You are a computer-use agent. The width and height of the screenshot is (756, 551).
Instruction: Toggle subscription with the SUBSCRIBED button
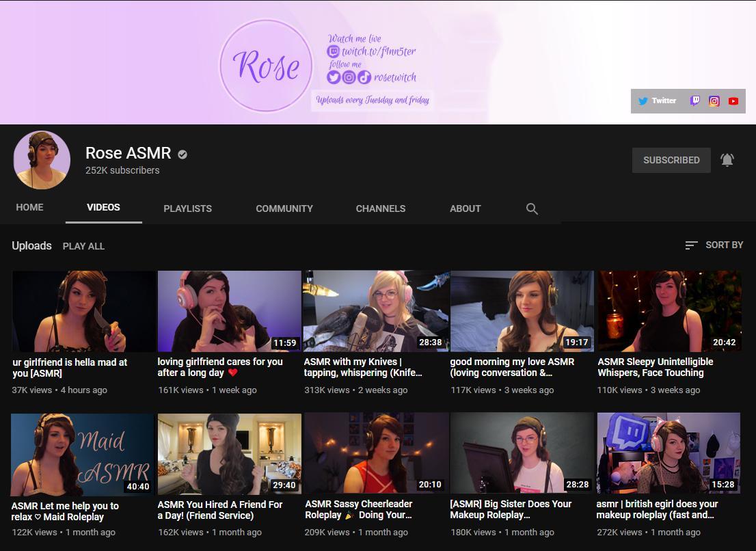click(x=671, y=159)
